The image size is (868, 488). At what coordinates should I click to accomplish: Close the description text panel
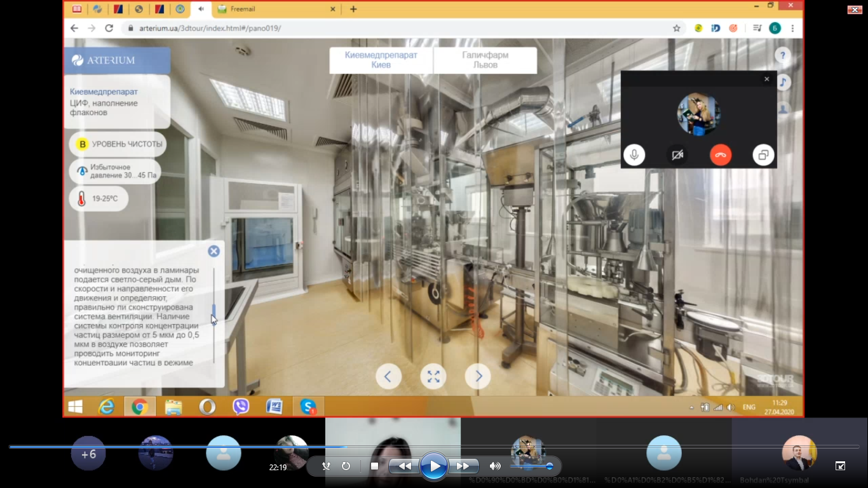(x=214, y=251)
